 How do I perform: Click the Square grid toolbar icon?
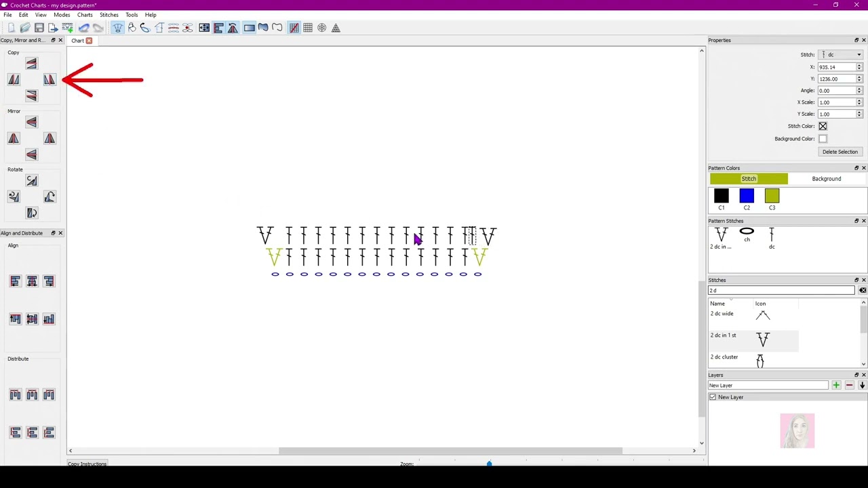308,28
